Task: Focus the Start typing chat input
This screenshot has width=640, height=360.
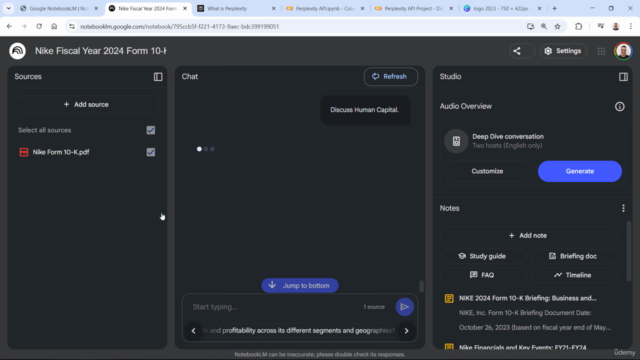Action: (x=273, y=307)
